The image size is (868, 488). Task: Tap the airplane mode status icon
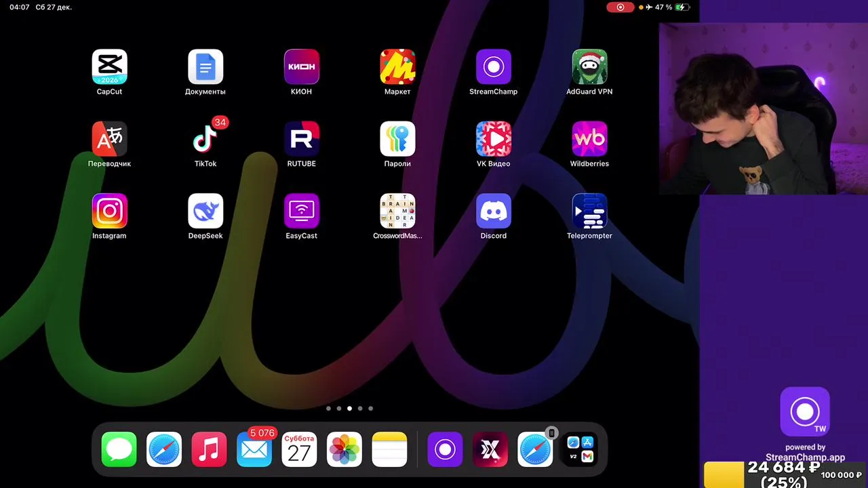tap(650, 7)
